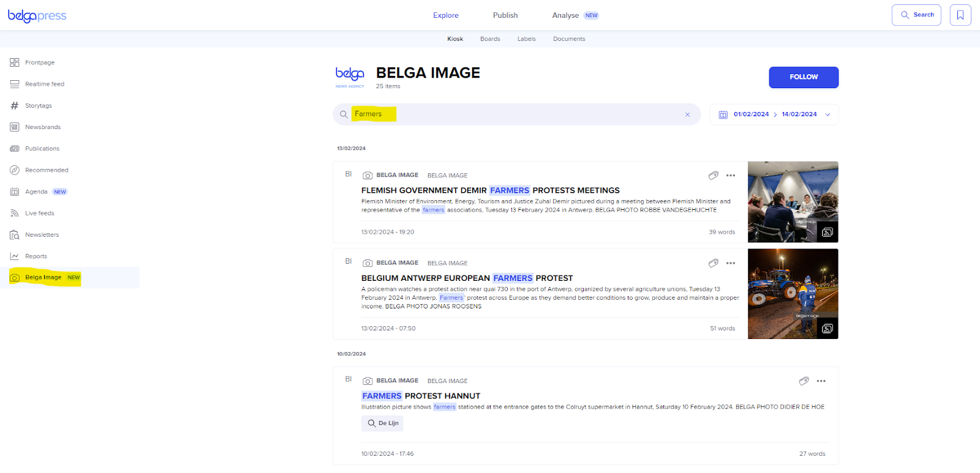Click the Belga Image camera icon in the sidebar
This screenshot has width=980, height=473.
[15, 278]
